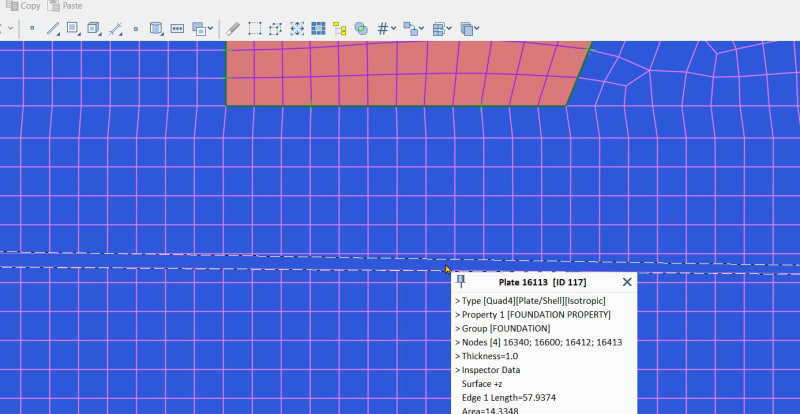Click the chevron before the node icon
Image resolution: width=800 pixels, height=414 pixels.
pyautogui.click(x=11, y=29)
